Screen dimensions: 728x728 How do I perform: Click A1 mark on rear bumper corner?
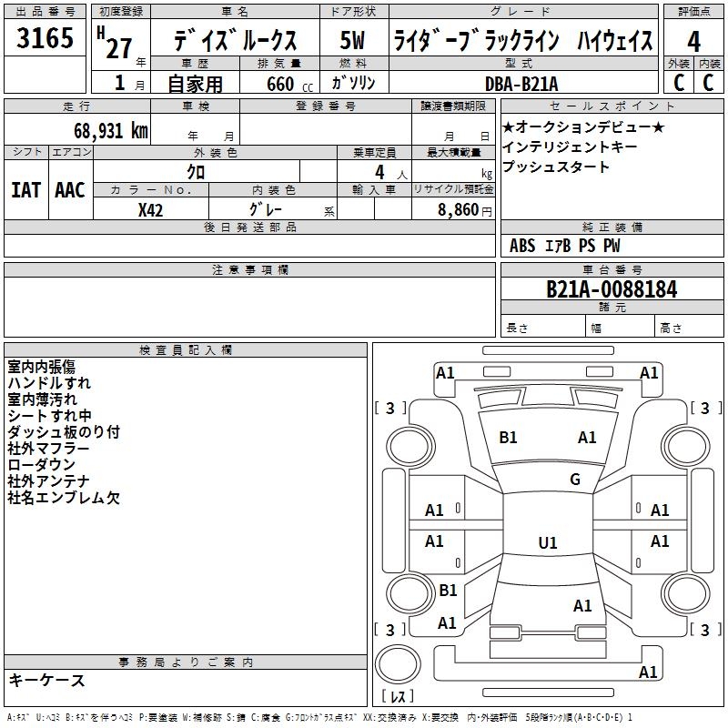pyautogui.click(x=648, y=672)
